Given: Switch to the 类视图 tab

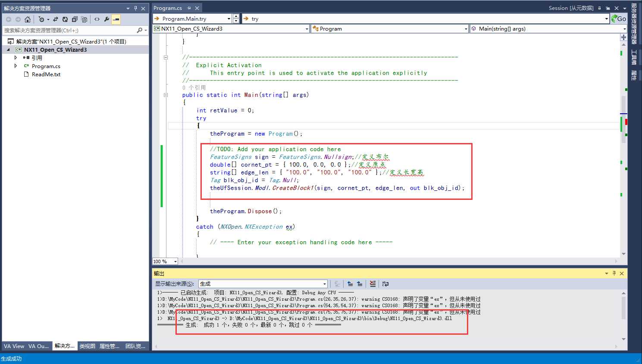Looking at the screenshot, I should [87, 346].
